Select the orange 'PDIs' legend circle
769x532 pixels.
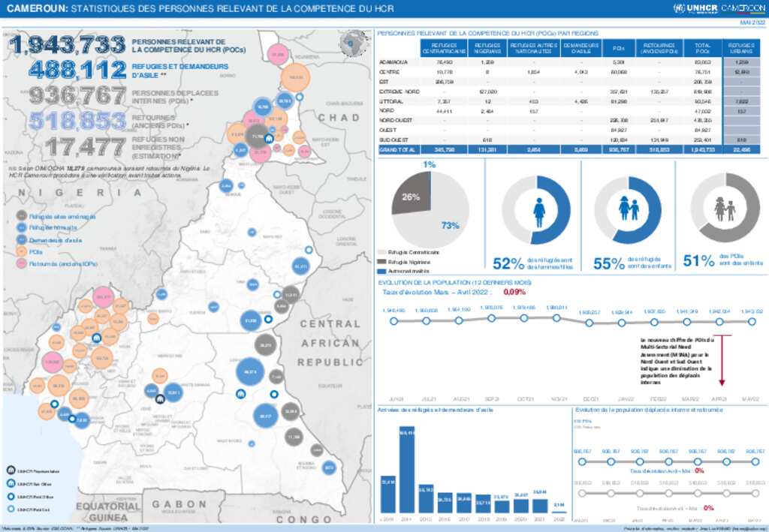[x=22, y=252]
